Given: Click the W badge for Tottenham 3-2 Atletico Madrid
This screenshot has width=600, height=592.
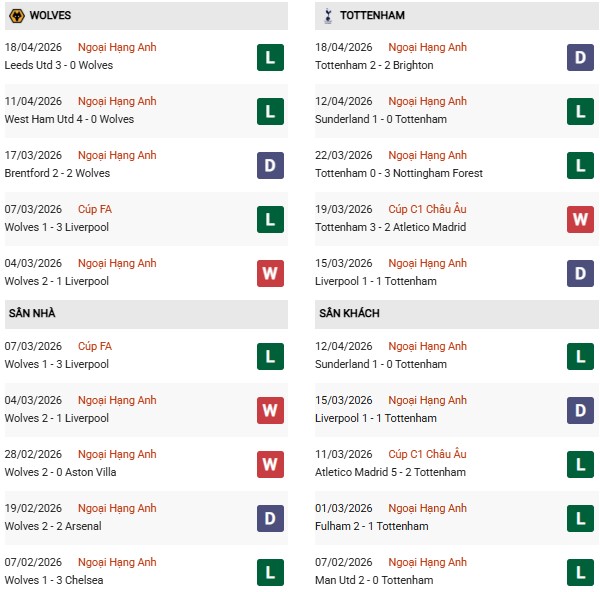Looking at the screenshot, I should tap(582, 219).
